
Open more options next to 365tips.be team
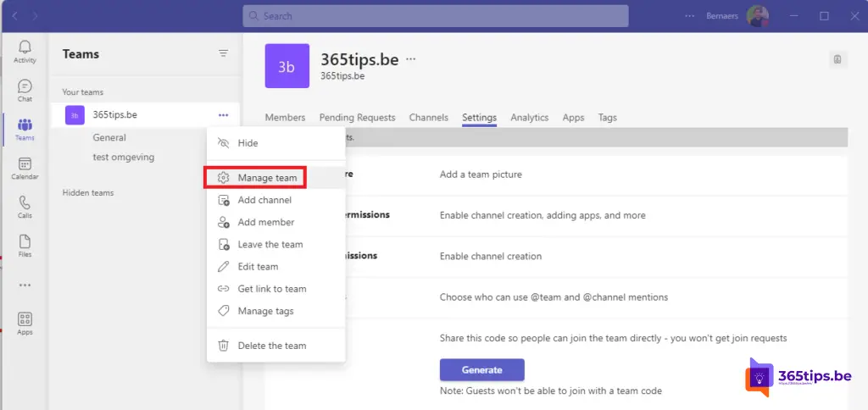(223, 115)
